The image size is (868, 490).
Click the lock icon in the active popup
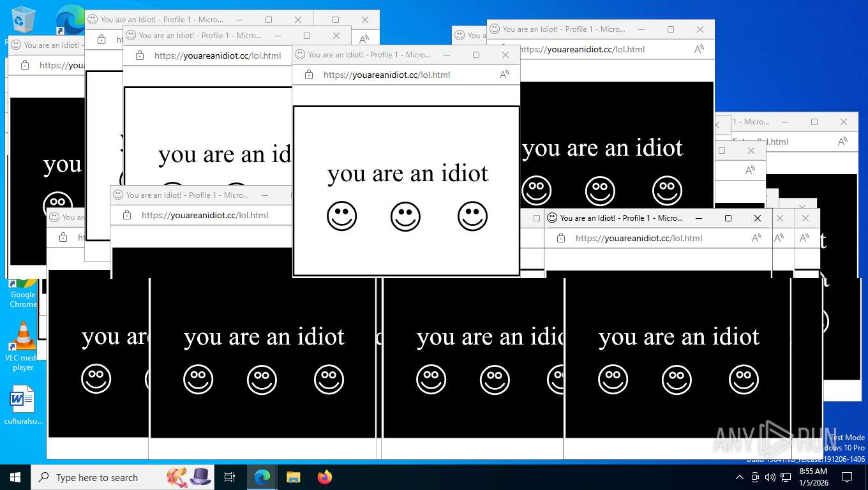click(561, 238)
